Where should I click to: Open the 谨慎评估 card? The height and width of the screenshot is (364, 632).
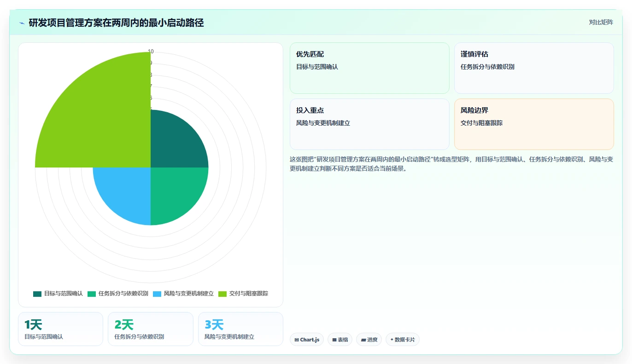pyautogui.click(x=534, y=68)
